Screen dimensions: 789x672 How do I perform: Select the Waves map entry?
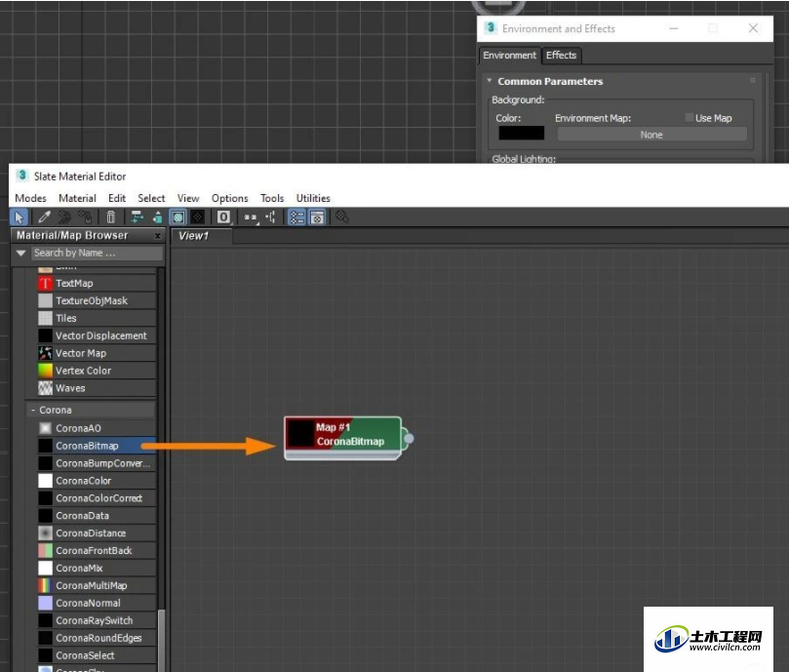pyautogui.click(x=97, y=388)
